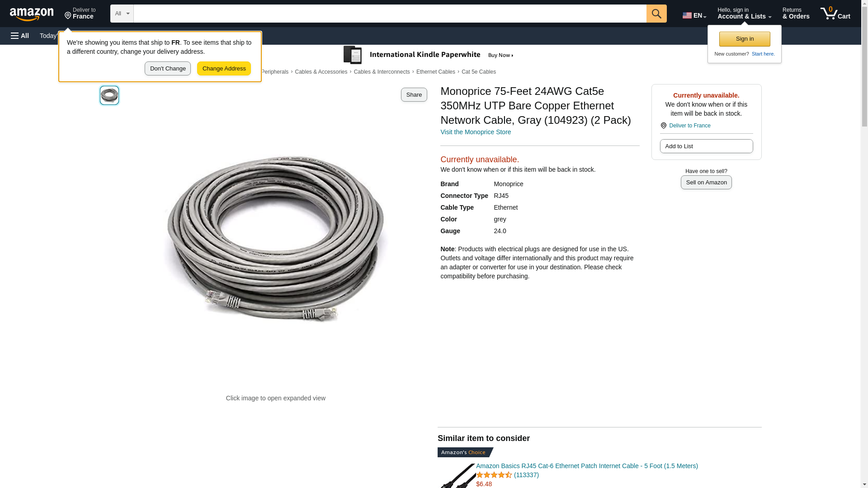Click the Ethernet Cables breadcrumb
Screen dimensions: 868x488
(435, 72)
